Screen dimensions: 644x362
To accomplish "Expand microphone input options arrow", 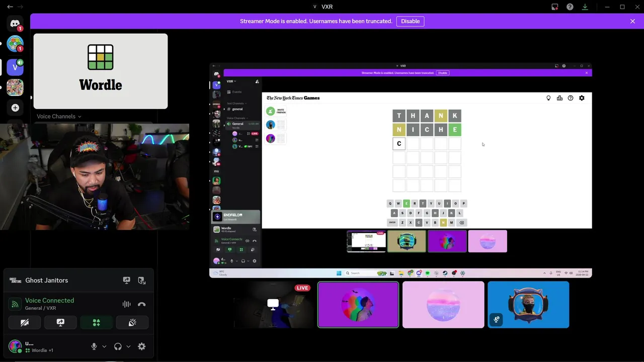I will 104,346.
